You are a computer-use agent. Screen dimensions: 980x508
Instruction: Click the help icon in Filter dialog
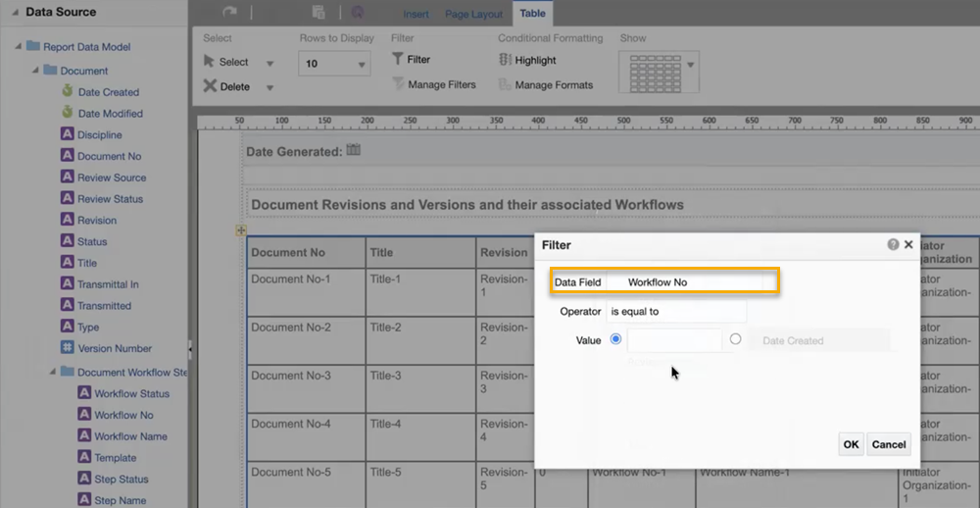pos(893,244)
